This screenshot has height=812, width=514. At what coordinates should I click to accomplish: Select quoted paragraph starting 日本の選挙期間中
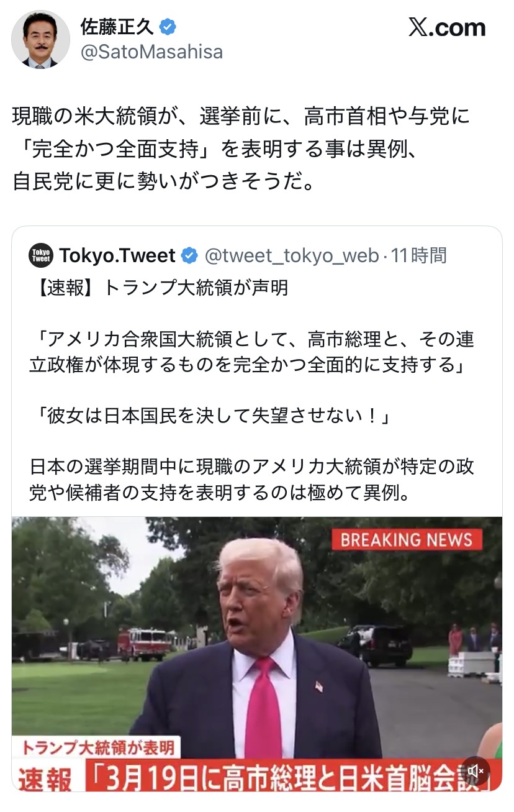tap(251, 480)
